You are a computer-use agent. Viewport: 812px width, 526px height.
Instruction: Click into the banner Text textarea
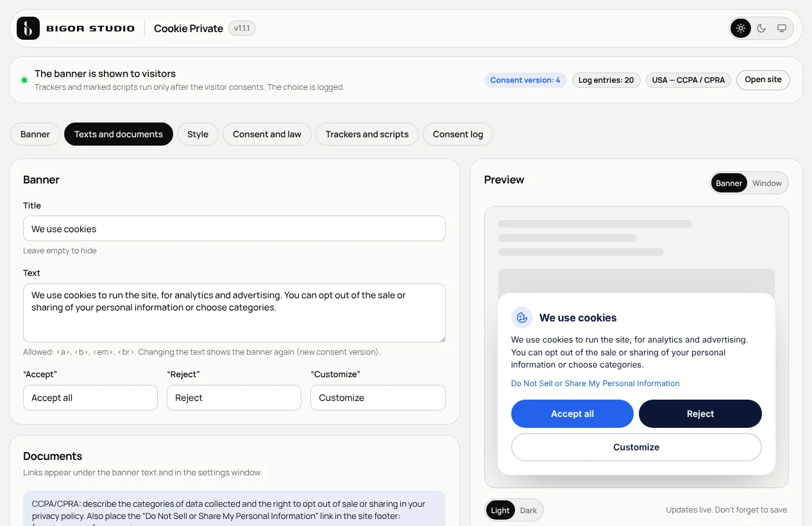[234, 313]
